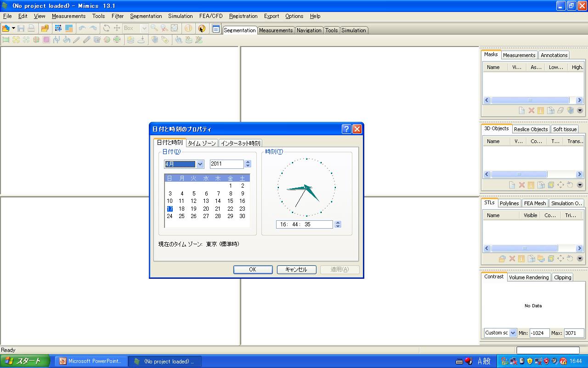588x368 pixels.
Task: Click the pink Crop Mask icon
Action: [x=46, y=40]
